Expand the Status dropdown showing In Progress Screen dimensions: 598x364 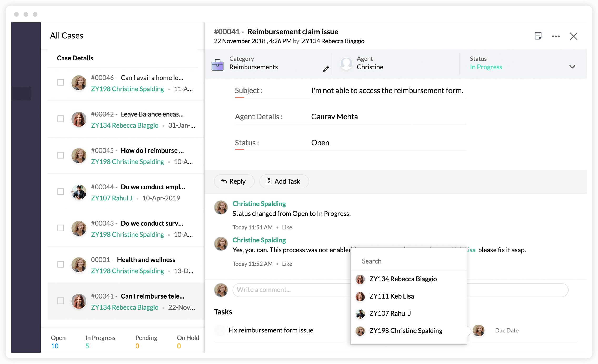[574, 67]
